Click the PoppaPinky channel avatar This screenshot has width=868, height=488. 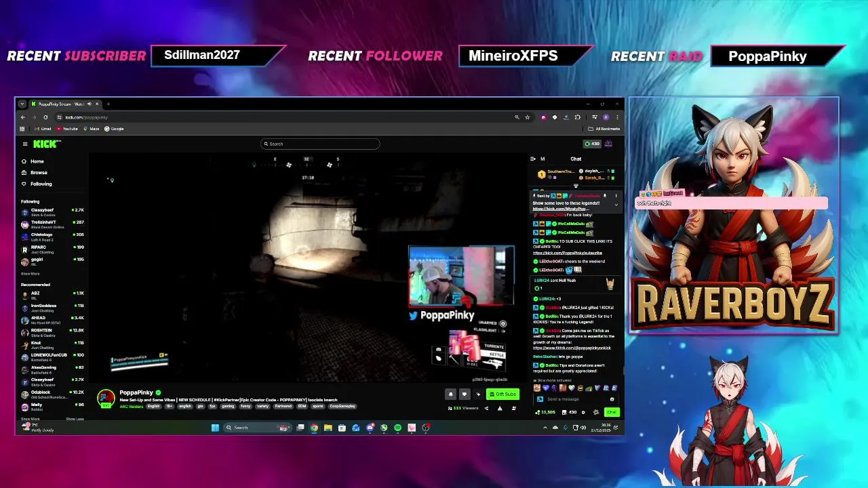106,399
